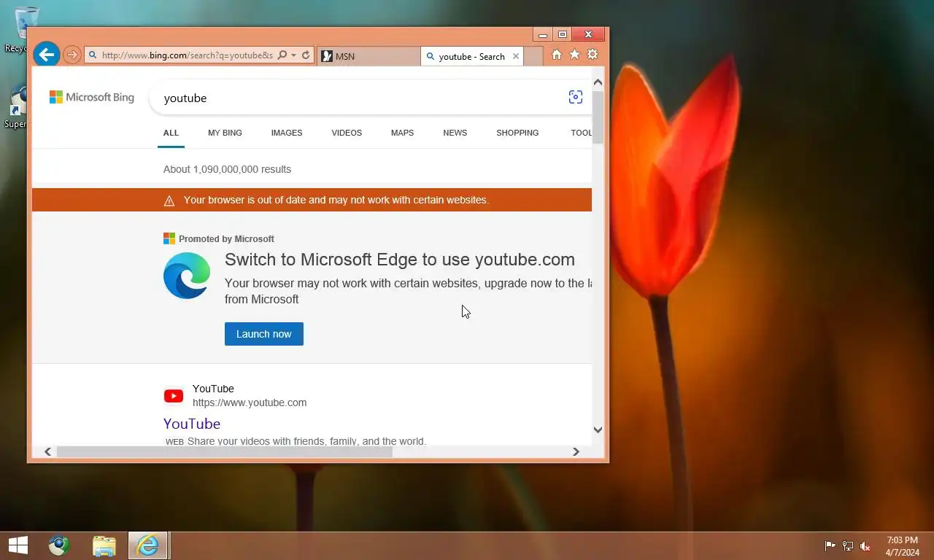Go back with the browser back arrow

(x=46, y=54)
